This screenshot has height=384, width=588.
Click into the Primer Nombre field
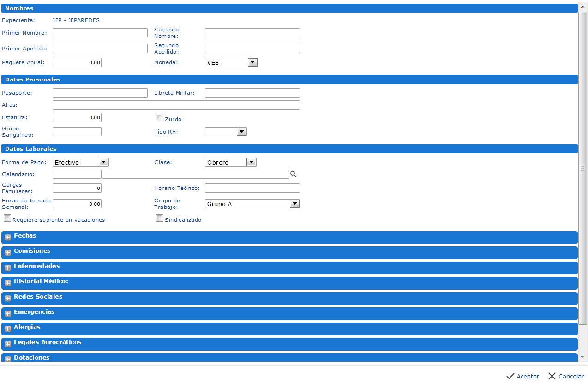pyautogui.click(x=100, y=33)
